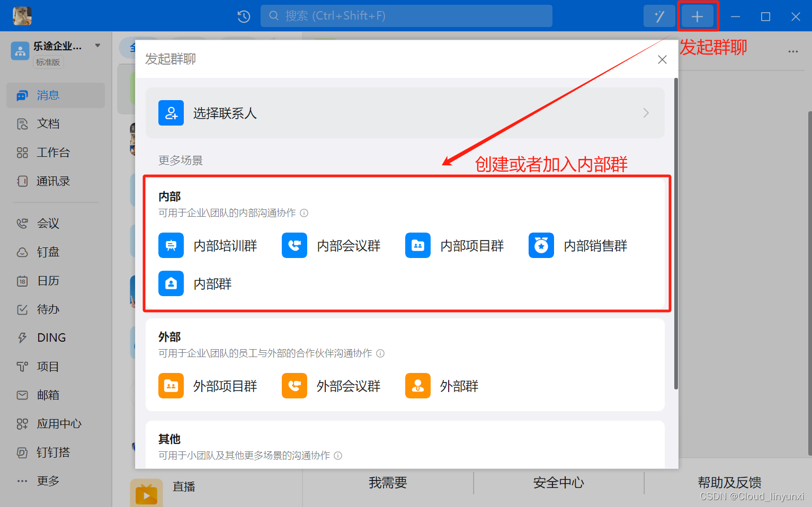Screen dimensions: 812x507
Task: Click the DING lightning icon
Action: pyautogui.click(x=22, y=338)
